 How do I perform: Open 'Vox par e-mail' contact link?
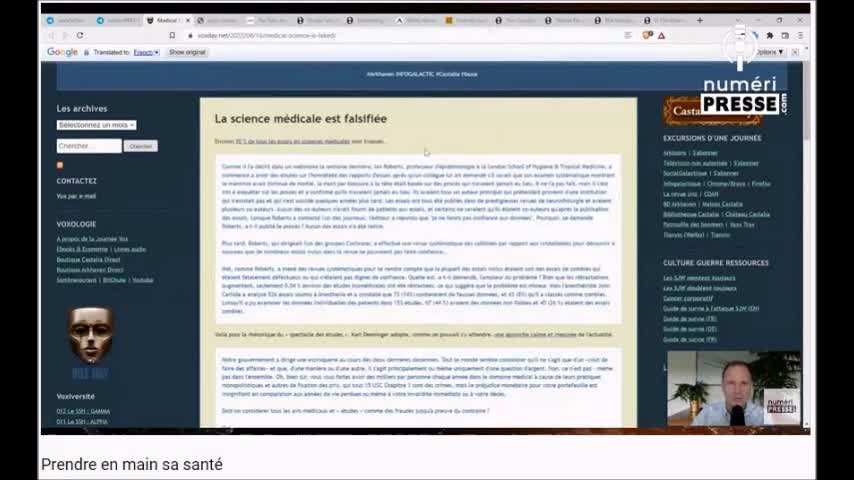pos(76,196)
